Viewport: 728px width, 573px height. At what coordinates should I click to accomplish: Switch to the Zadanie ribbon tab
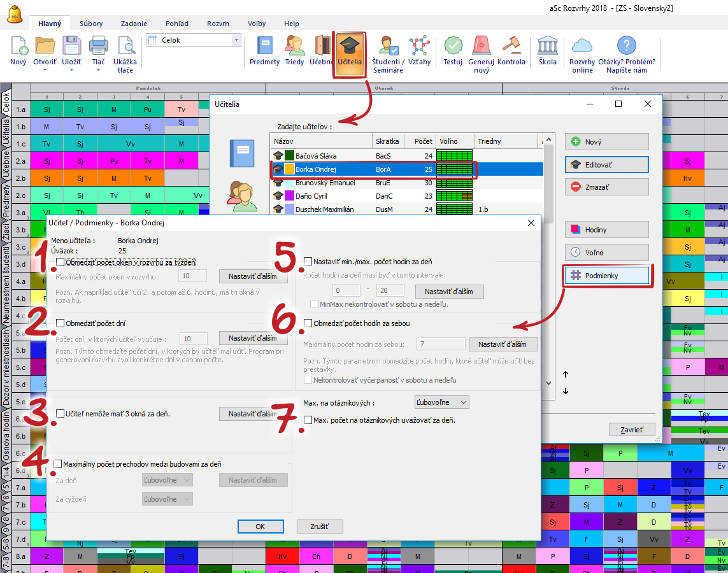(134, 24)
